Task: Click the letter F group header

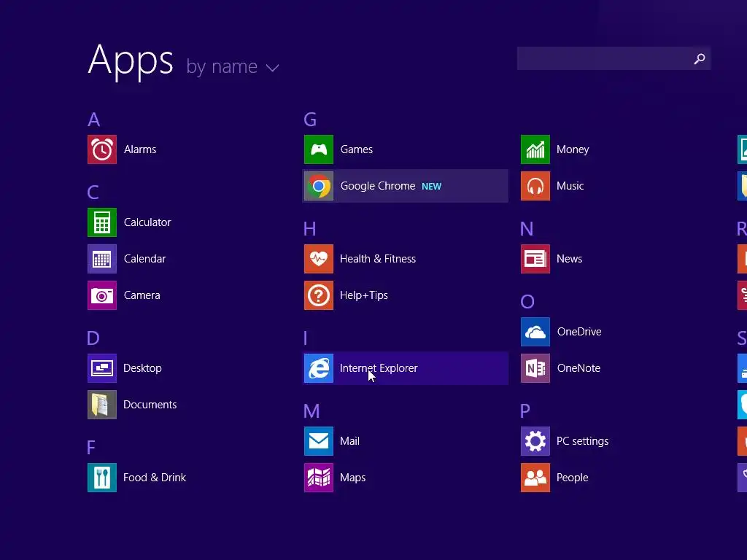Action: 91,448
